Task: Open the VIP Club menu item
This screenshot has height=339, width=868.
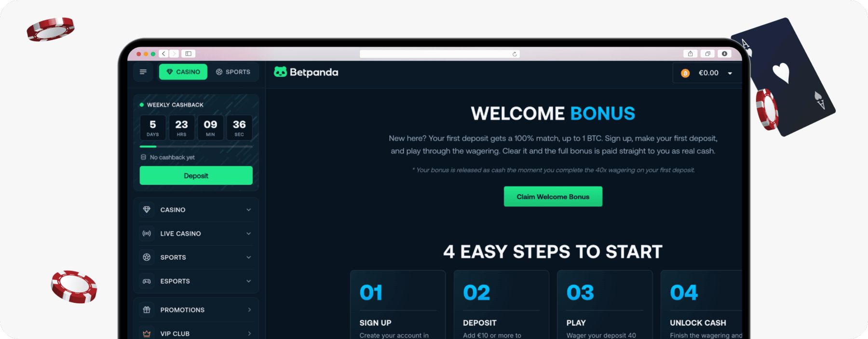Action: click(196, 332)
